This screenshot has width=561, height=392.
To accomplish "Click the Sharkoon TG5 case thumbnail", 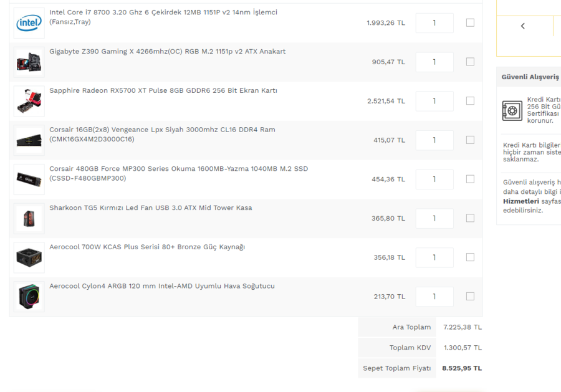I will pyautogui.click(x=29, y=218).
